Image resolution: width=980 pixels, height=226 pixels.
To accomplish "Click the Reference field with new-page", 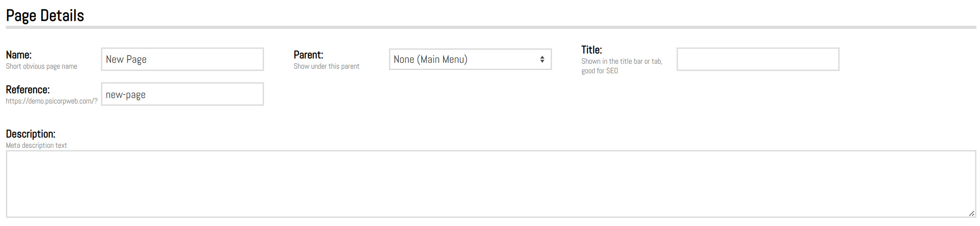I will coord(182,94).
